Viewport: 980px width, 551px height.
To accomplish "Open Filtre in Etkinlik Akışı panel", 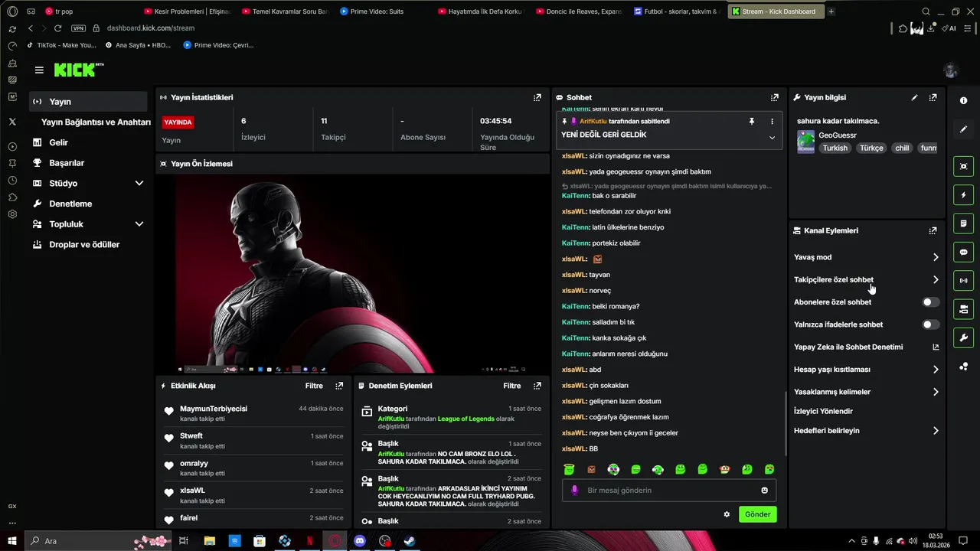I will (x=314, y=386).
